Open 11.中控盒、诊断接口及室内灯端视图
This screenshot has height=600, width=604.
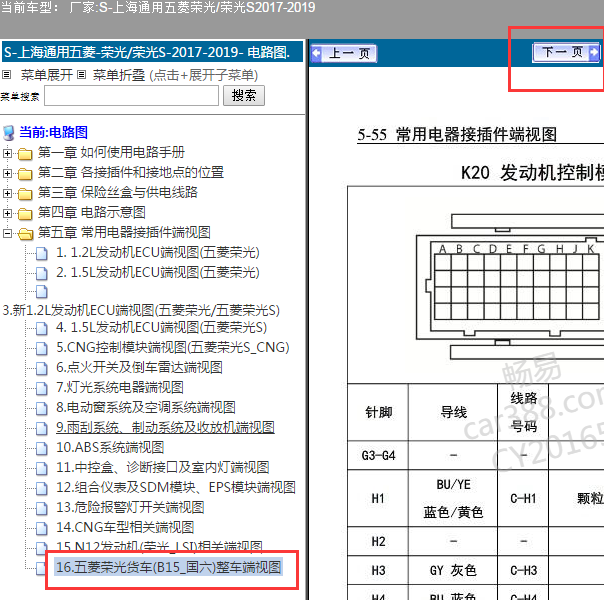click(x=163, y=468)
